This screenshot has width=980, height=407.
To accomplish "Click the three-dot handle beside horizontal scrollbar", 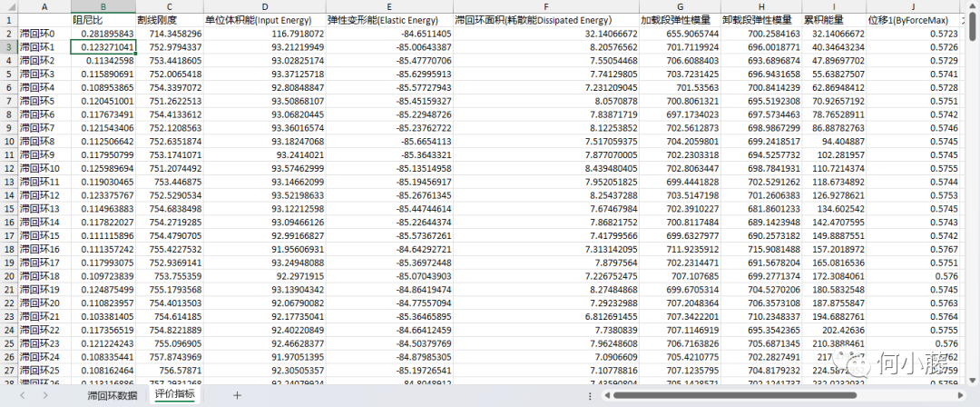I will pyautogui.click(x=590, y=396).
